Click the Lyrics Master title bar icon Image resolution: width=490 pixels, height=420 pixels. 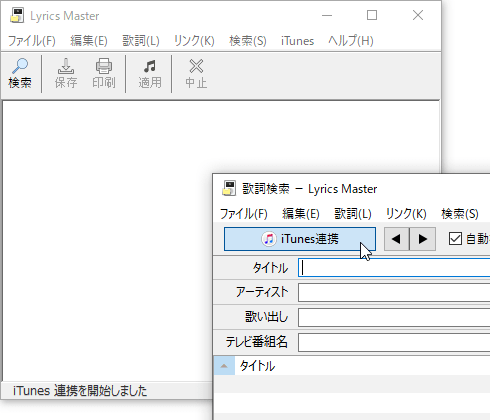(17, 15)
